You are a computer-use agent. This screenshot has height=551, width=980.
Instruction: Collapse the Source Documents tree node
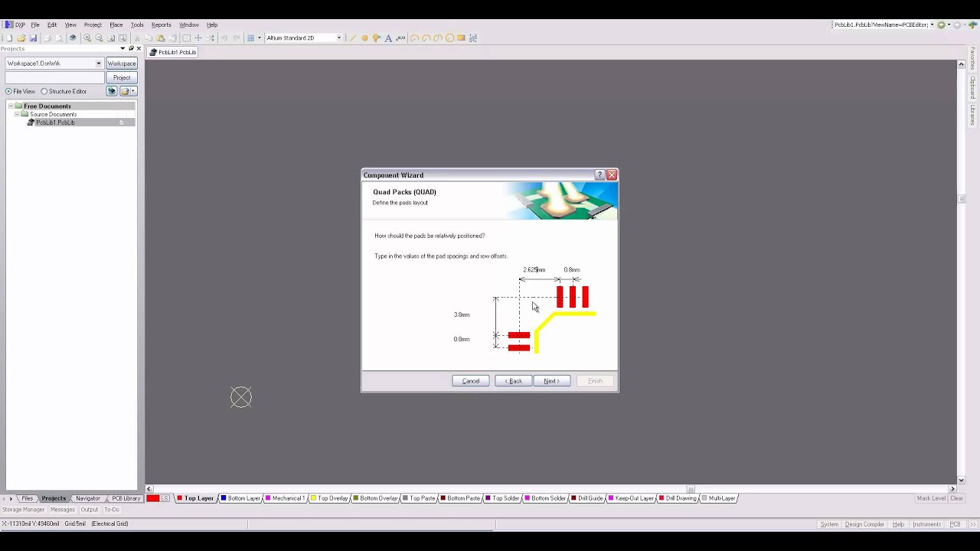tap(17, 114)
